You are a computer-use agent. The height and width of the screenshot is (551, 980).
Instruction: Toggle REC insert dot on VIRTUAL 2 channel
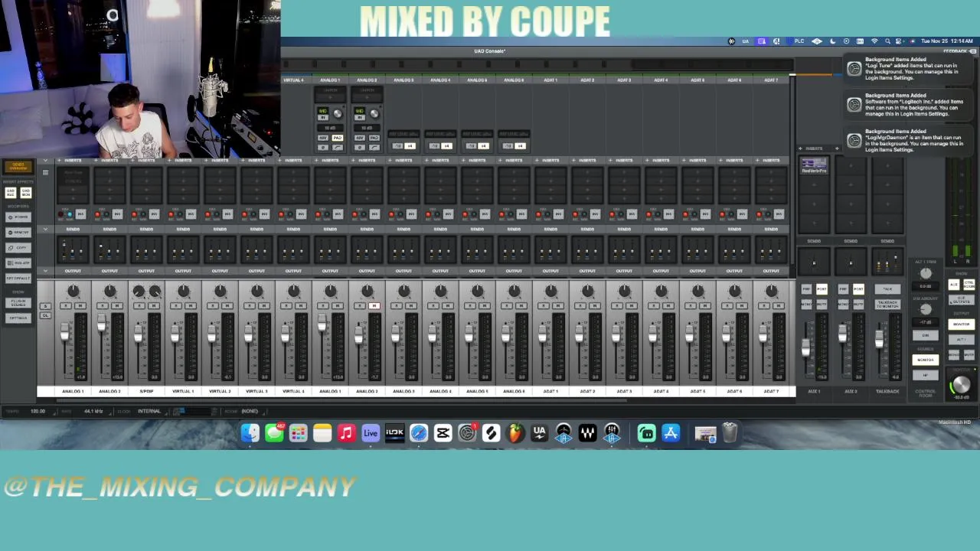[207, 214]
